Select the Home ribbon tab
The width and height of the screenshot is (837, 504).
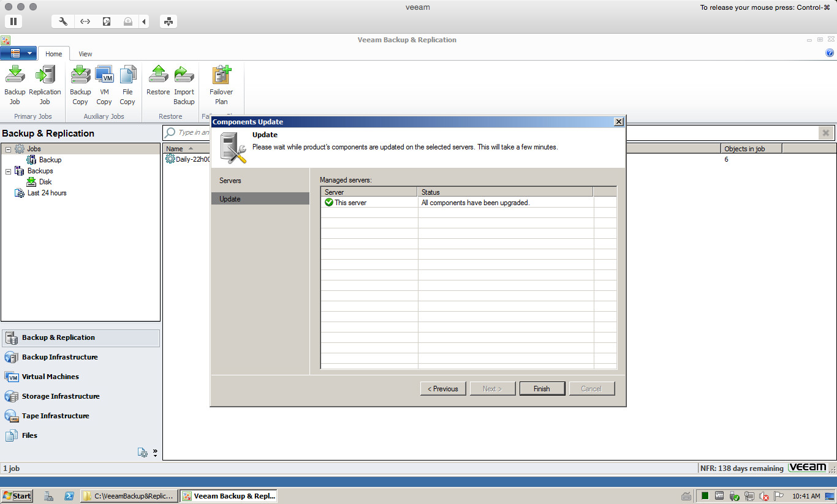coord(54,54)
